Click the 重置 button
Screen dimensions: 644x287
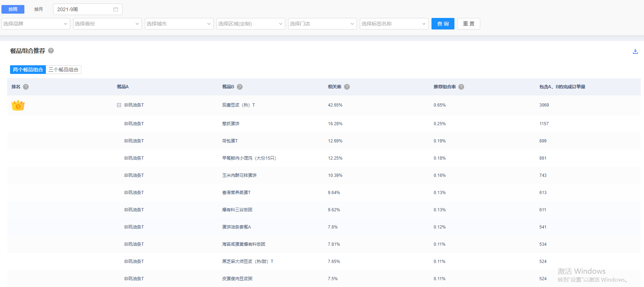point(469,24)
